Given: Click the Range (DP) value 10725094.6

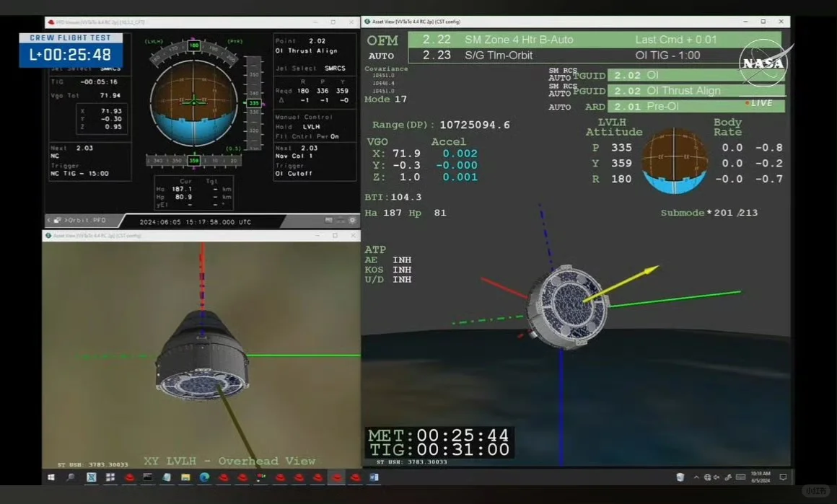Looking at the screenshot, I should (475, 125).
